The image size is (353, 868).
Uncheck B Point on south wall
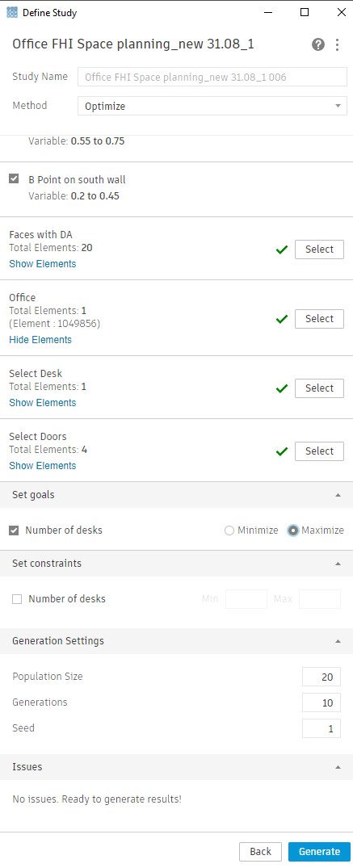[x=15, y=178]
